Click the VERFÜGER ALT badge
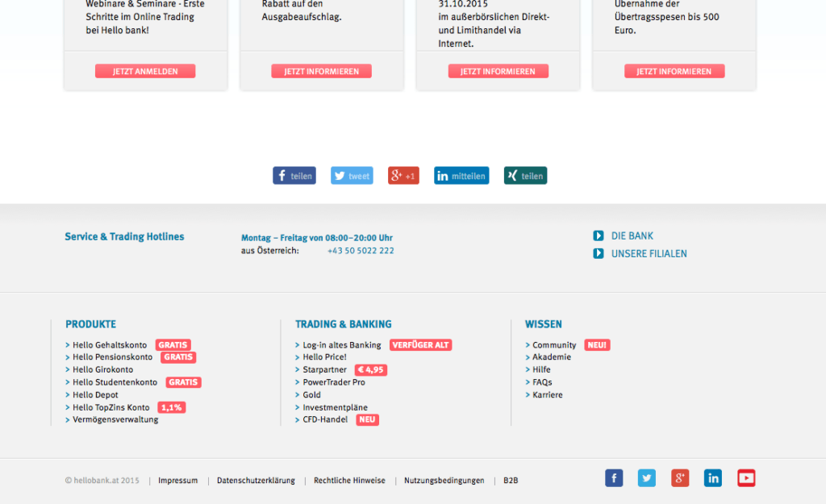Screen dimensions: 826x504 pos(420,345)
